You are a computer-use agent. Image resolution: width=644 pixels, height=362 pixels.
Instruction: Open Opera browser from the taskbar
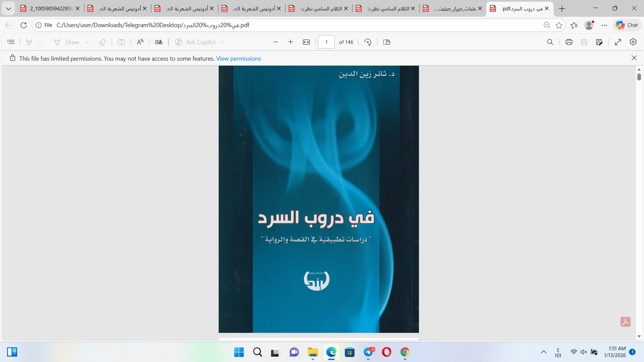coord(387,352)
